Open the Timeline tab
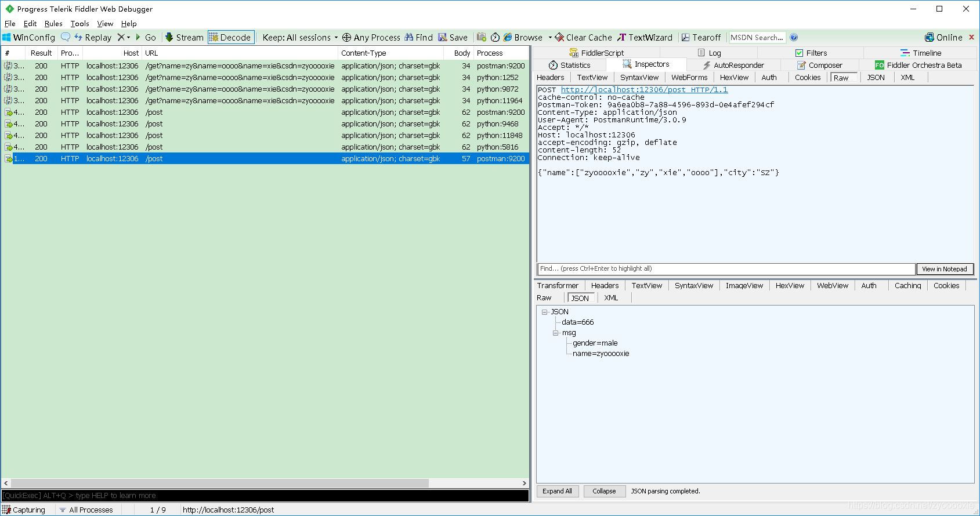980x516 pixels. [920, 53]
